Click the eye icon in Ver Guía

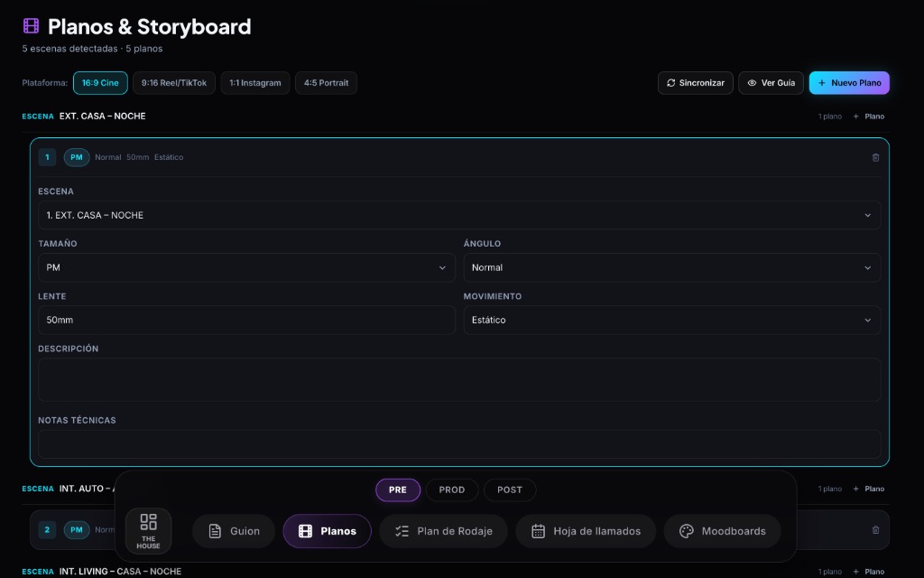[x=752, y=83]
